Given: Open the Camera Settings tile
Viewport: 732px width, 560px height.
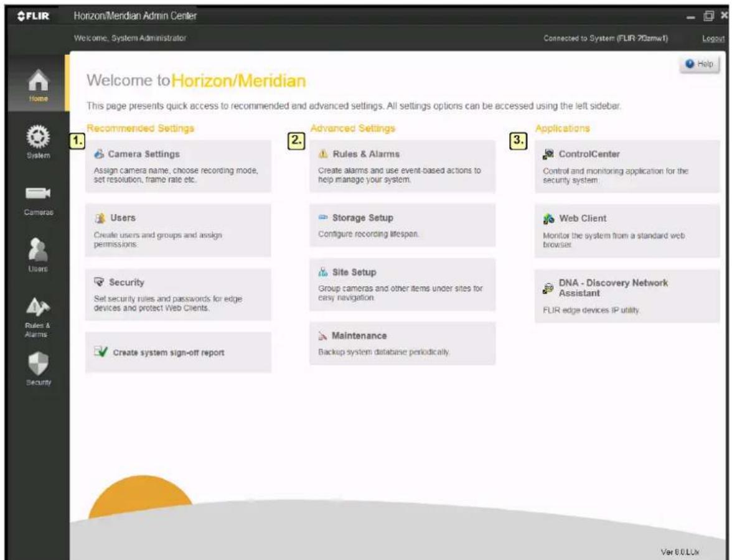Looking at the screenshot, I should (178, 166).
